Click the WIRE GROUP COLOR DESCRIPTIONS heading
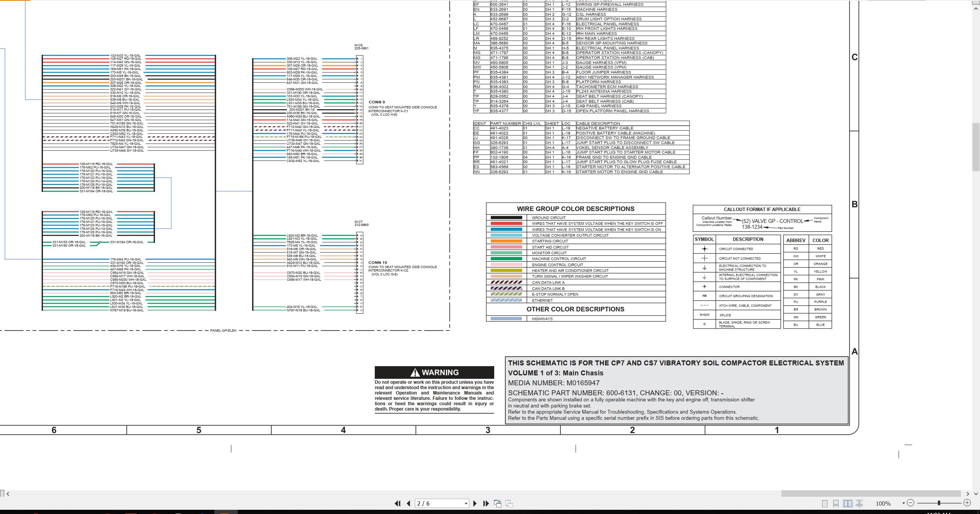The width and height of the screenshot is (980, 514). tap(575, 209)
